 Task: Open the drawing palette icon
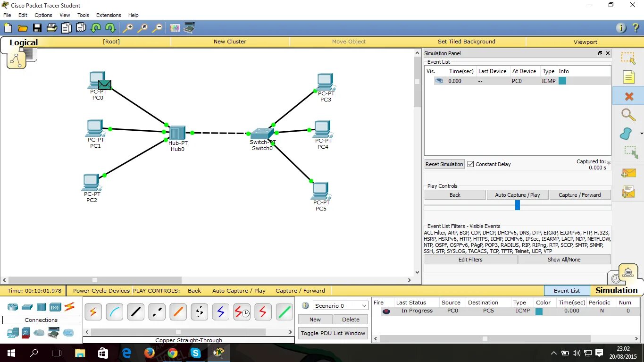pyautogui.click(x=175, y=28)
